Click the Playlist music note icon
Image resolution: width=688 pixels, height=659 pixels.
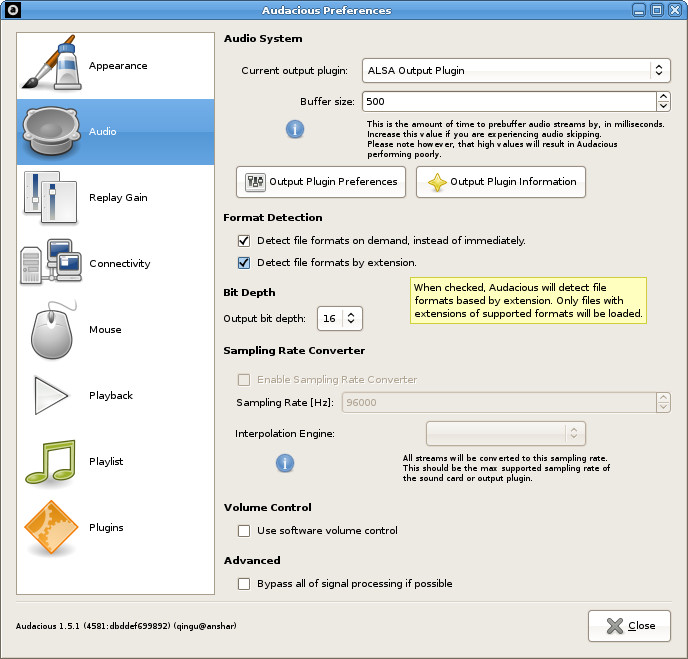click(51, 462)
